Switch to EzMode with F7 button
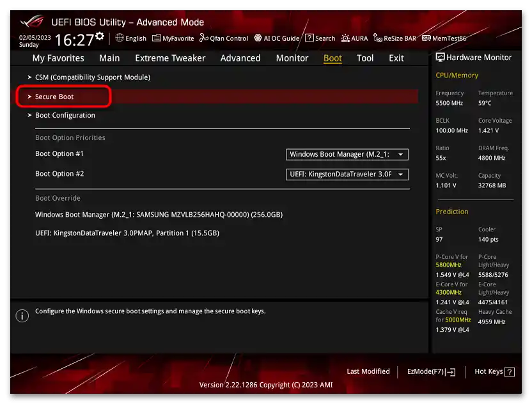This screenshot has width=532, height=404. click(x=430, y=371)
